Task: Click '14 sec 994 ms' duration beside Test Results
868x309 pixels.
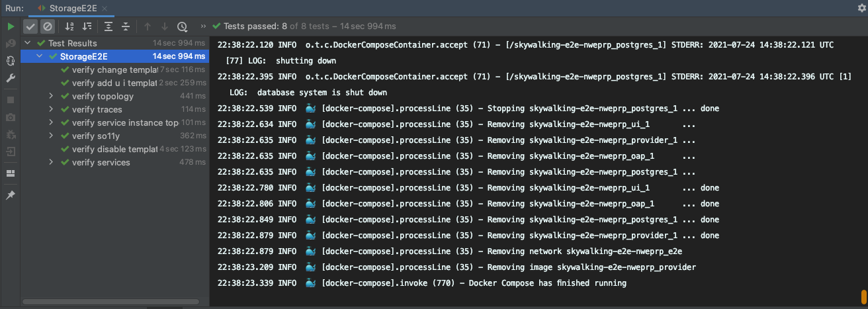Action: (x=180, y=43)
